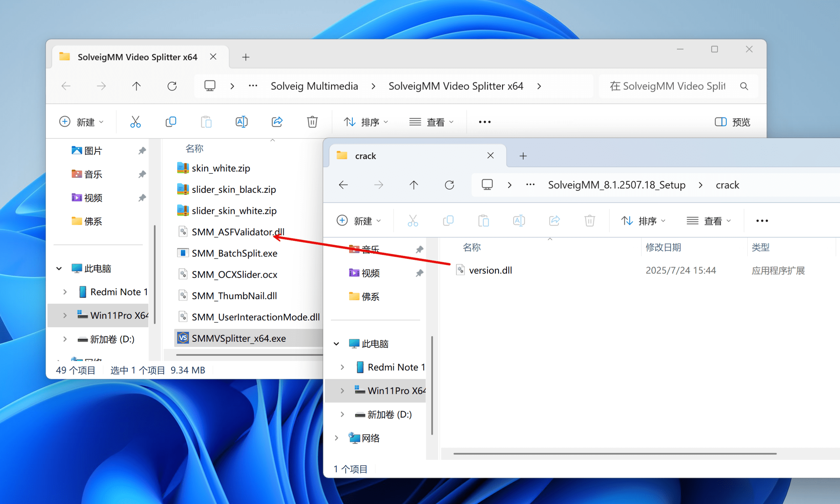Image resolution: width=840 pixels, height=504 pixels.
Task: Click the Copy icon in the Splitter window toolbar
Action: pos(171,122)
